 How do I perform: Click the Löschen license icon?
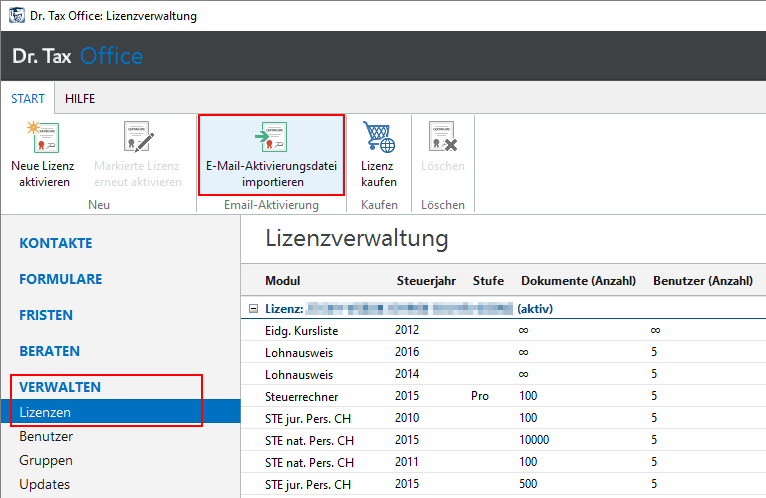[x=443, y=136]
